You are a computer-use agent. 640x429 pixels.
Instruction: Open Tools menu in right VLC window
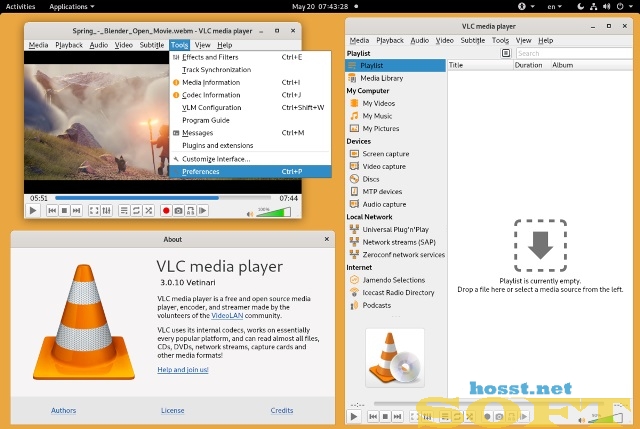tap(500, 40)
